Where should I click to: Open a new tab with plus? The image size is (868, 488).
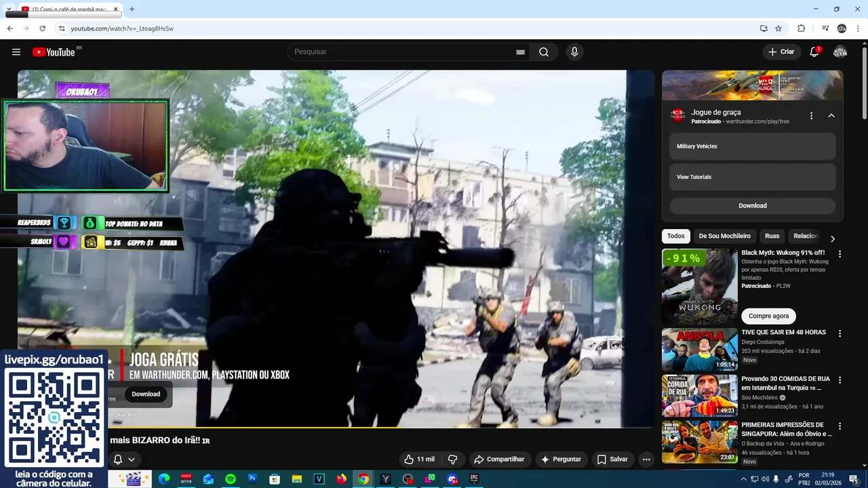(132, 9)
